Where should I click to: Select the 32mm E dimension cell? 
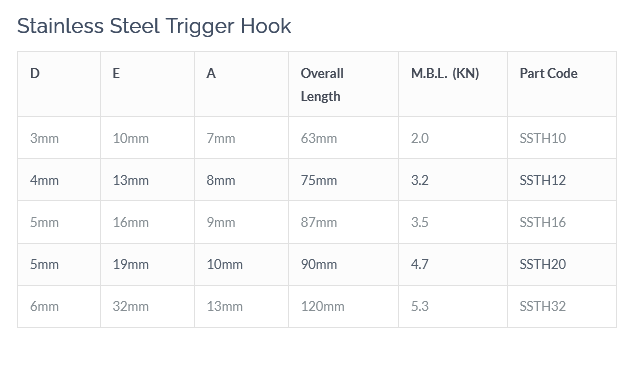tap(148, 307)
